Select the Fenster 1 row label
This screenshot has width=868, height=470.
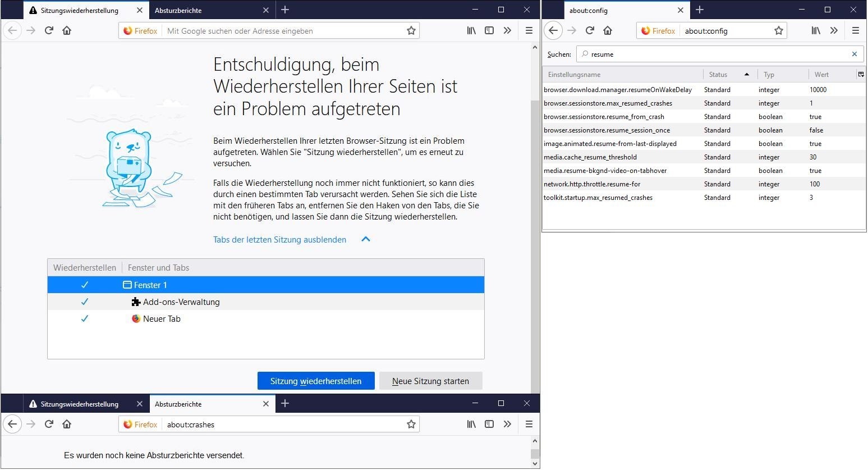tap(150, 285)
